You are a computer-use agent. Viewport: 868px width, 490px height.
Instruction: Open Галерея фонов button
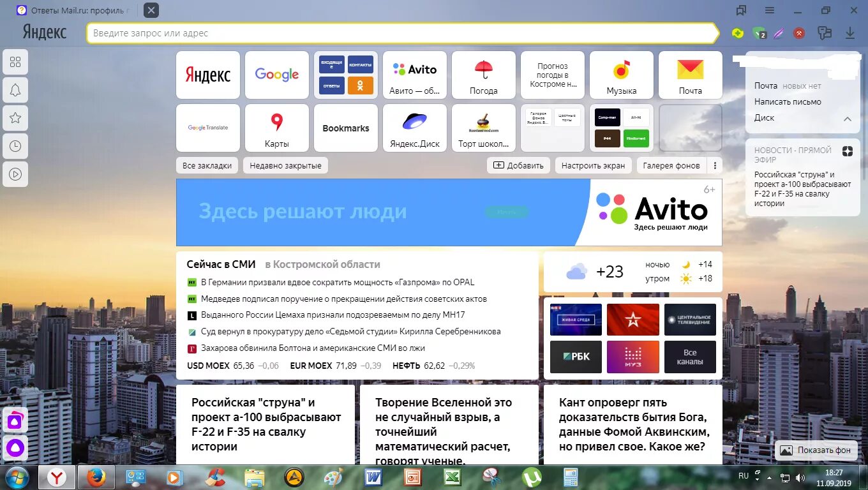pos(671,165)
